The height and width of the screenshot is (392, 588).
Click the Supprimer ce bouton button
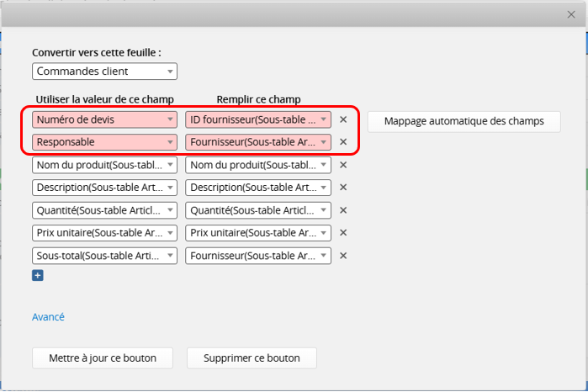[x=252, y=358]
